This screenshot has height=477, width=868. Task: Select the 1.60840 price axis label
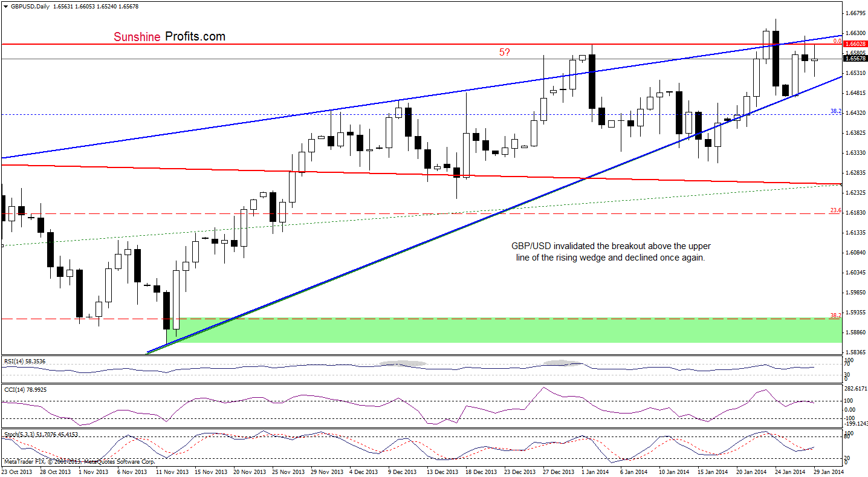click(855, 252)
